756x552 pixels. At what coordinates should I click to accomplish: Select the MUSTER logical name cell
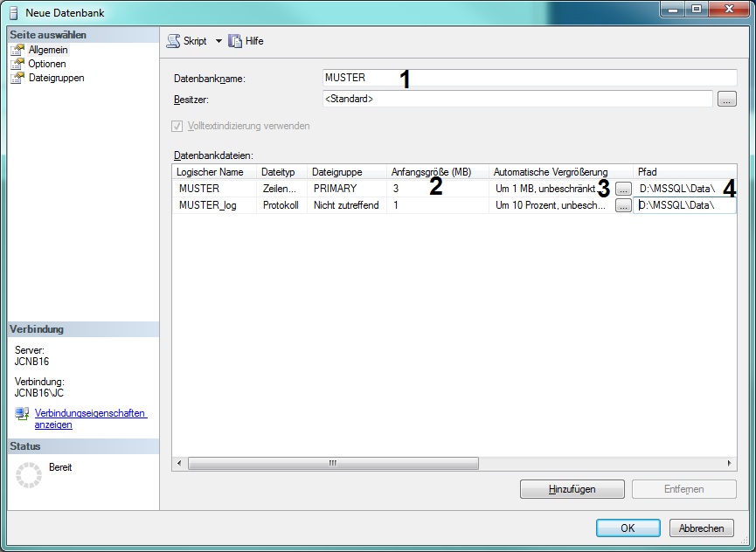(x=214, y=189)
